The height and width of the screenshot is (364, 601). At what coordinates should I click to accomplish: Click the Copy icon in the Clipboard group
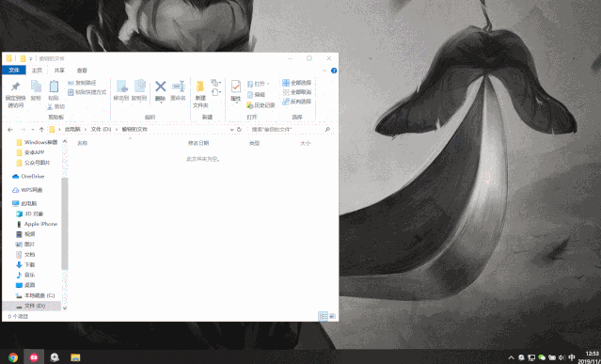pyautogui.click(x=36, y=87)
